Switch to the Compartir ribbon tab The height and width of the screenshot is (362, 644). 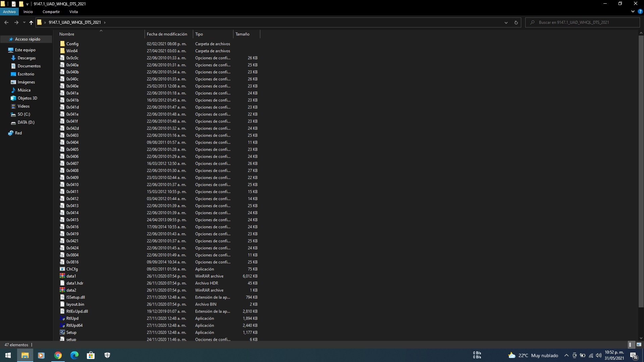pos(51,12)
